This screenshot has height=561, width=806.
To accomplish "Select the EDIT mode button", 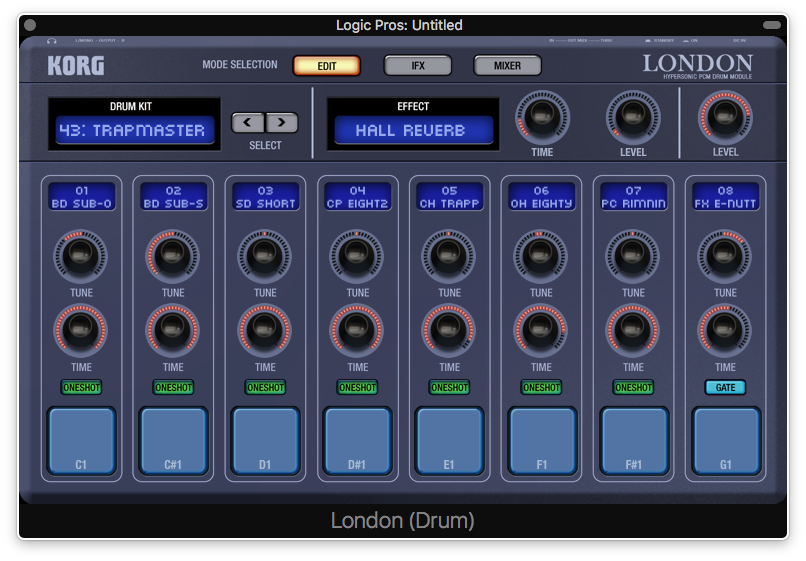I will click(x=326, y=66).
